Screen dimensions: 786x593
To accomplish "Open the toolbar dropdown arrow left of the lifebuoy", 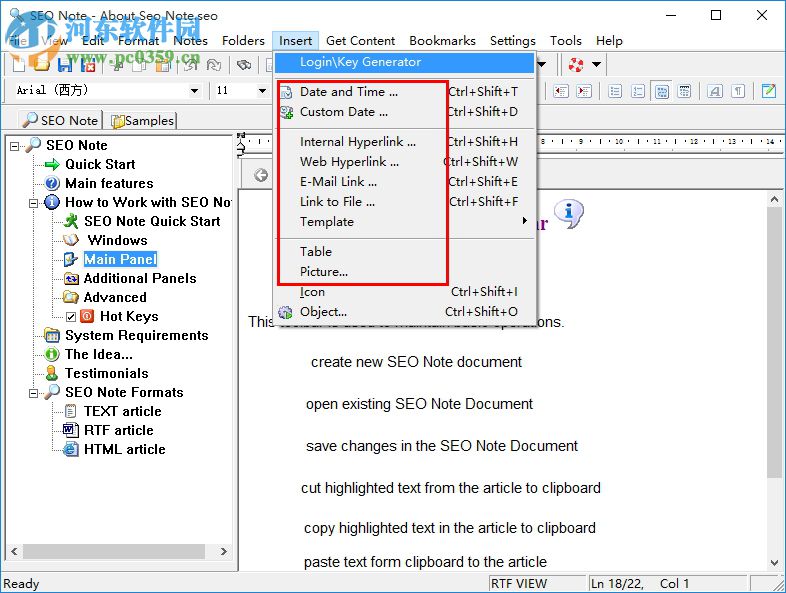I will coord(542,64).
